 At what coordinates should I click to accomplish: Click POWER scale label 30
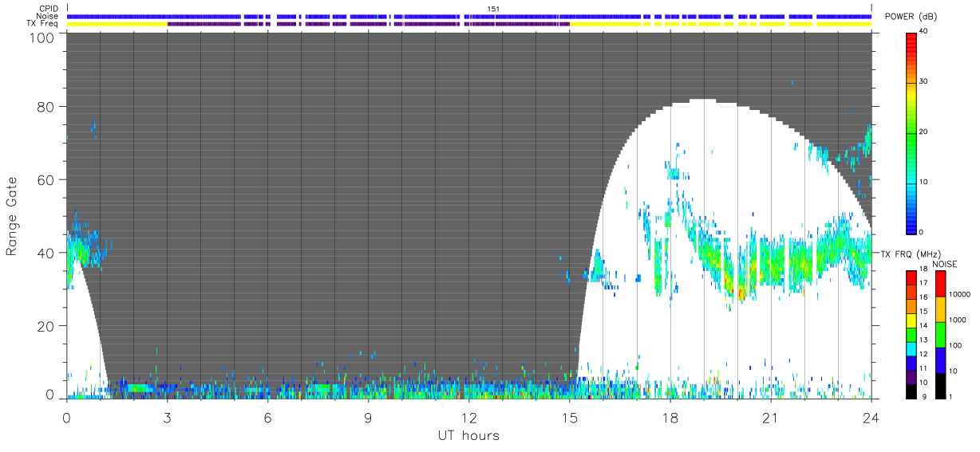tap(923, 82)
